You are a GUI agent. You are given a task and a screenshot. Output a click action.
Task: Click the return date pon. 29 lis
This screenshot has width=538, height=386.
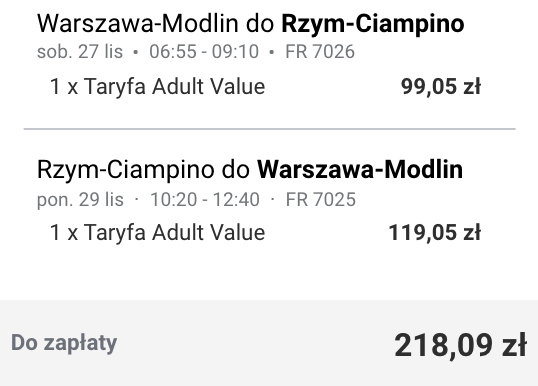tap(80, 200)
